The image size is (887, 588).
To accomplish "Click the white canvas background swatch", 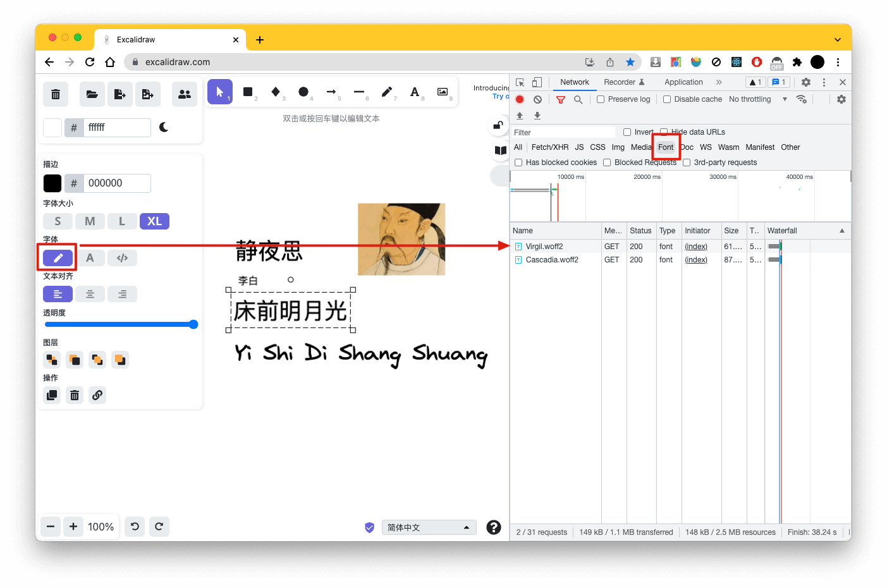I will click(x=52, y=128).
